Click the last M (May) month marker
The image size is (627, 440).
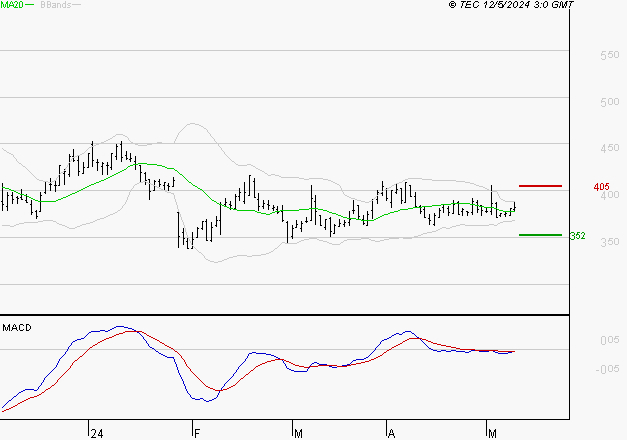pyautogui.click(x=492, y=434)
